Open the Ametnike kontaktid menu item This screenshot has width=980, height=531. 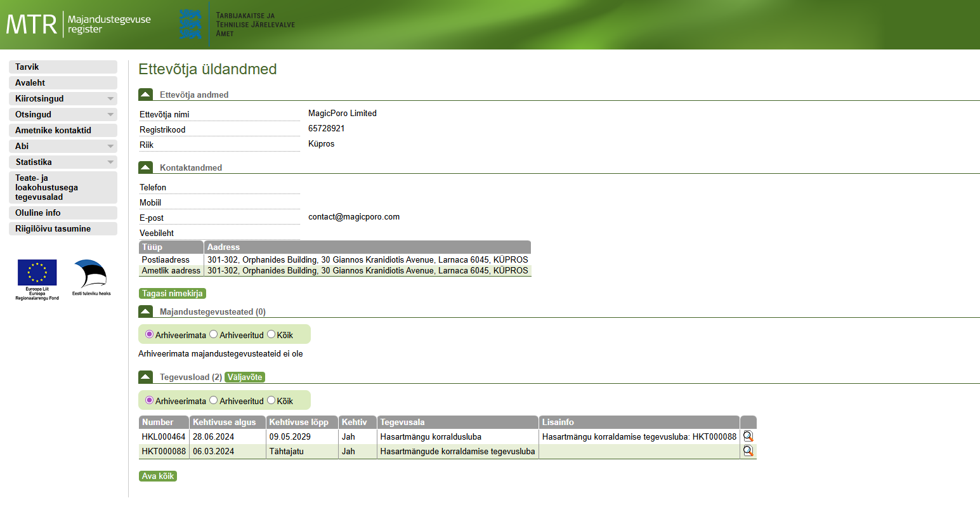click(x=63, y=130)
